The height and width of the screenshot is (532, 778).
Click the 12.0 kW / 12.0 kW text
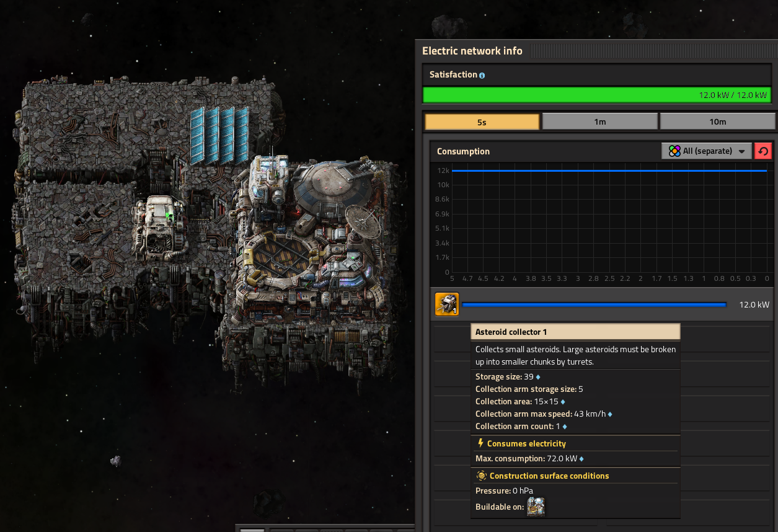click(x=733, y=95)
